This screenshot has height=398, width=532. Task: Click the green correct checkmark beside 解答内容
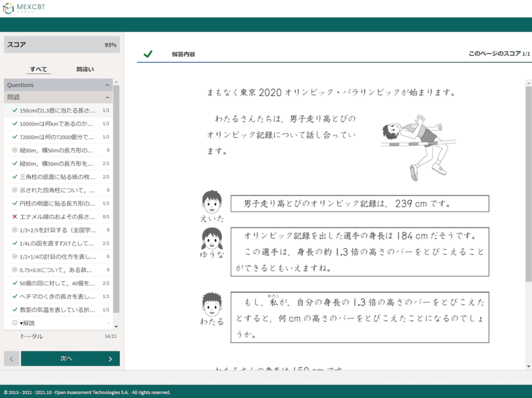pos(148,54)
